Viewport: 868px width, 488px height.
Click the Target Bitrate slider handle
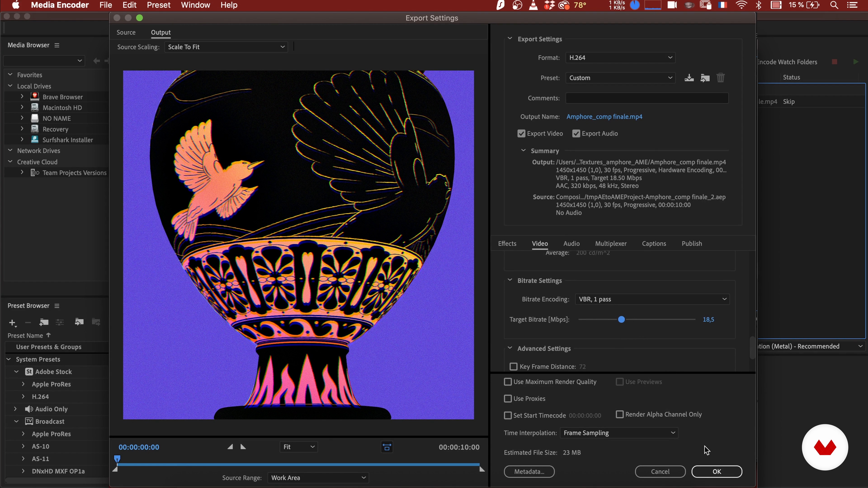pos(621,320)
